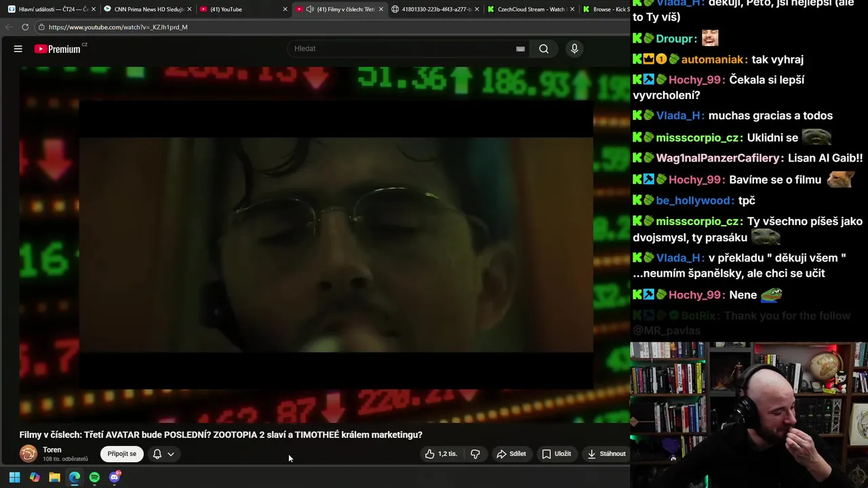Click the cat emote after 'Bavíme se o filmu'
The image size is (868, 488).
pyautogui.click(x=841, y=180)
